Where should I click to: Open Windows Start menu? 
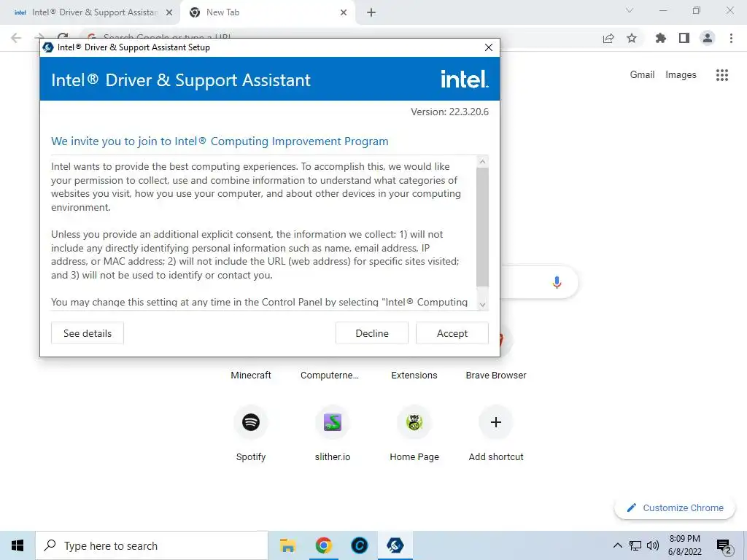(x=18, y=545)
